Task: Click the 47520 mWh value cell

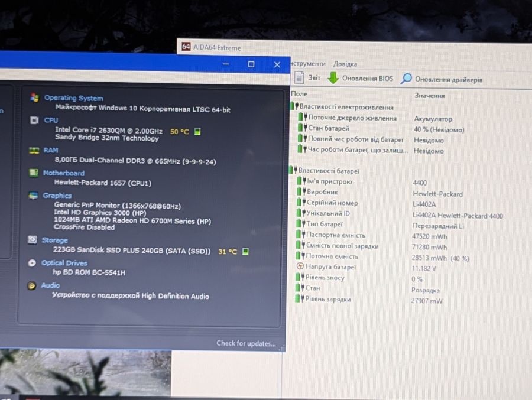Action: coord(430,236)
